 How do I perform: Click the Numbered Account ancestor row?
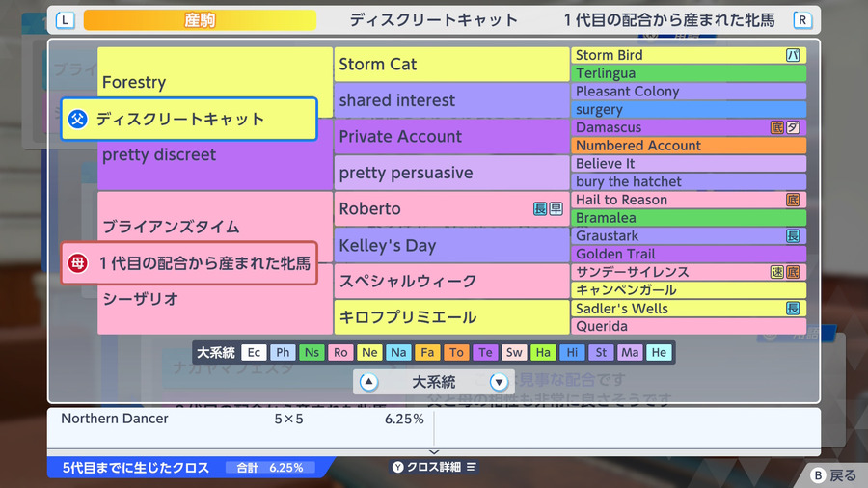pyautogui.click(x=689, y=146)
